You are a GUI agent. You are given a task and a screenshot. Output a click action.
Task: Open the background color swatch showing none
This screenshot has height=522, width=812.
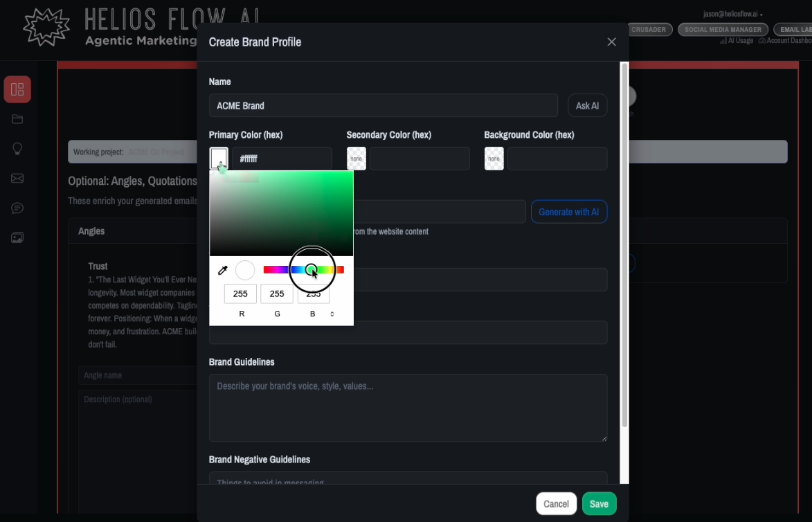pyautogui.click(x=494, y=159)
